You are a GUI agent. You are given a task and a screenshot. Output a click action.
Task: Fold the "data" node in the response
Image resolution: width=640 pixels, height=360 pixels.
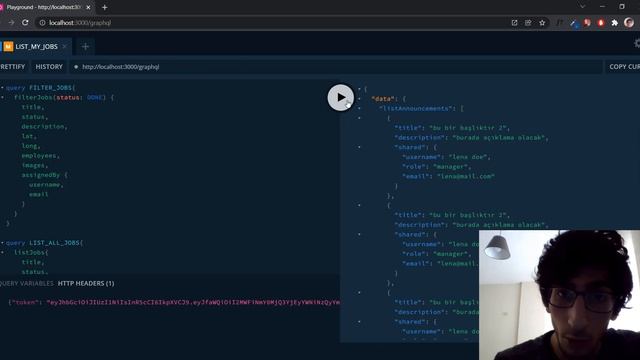pos(359,99)
